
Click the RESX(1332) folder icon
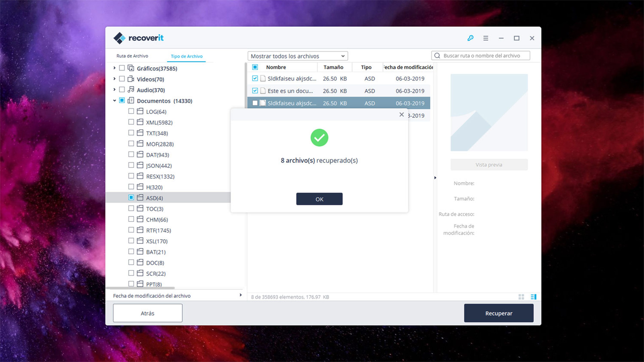tap(140, 176)
